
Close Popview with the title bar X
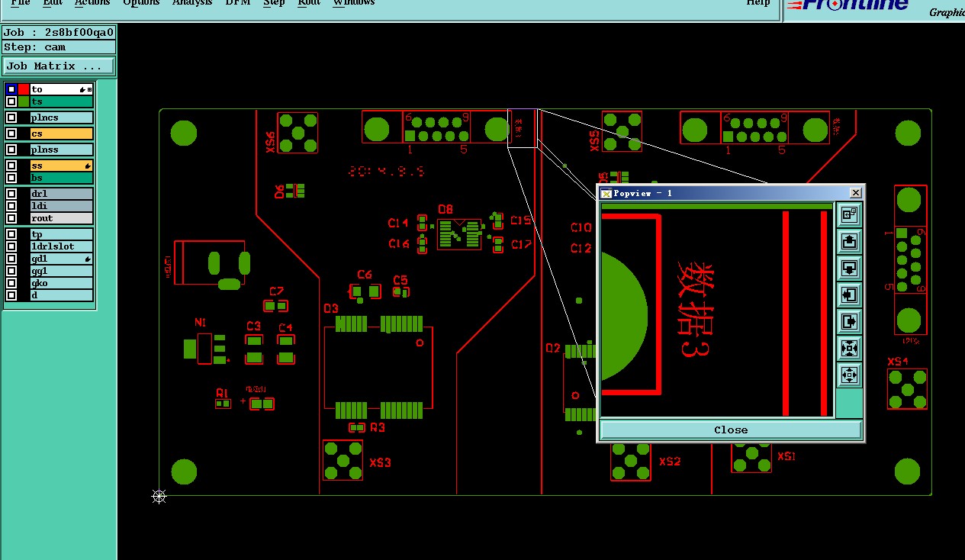pos(855,193)
